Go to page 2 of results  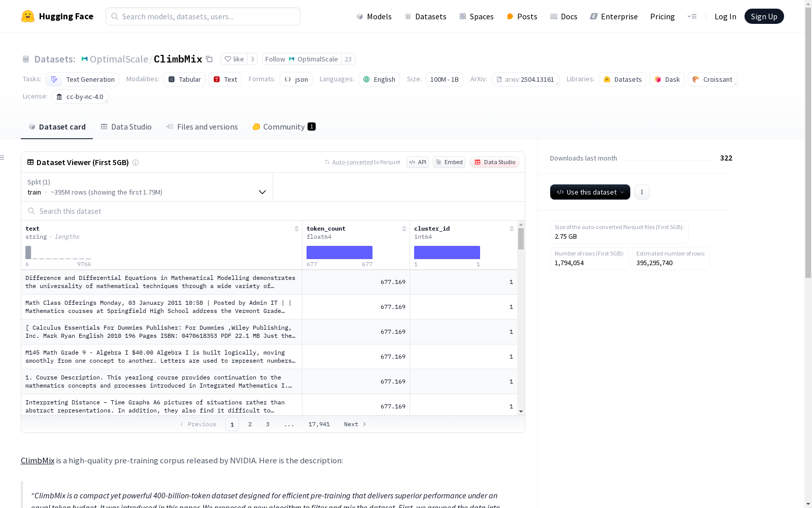tap(250, 424)
